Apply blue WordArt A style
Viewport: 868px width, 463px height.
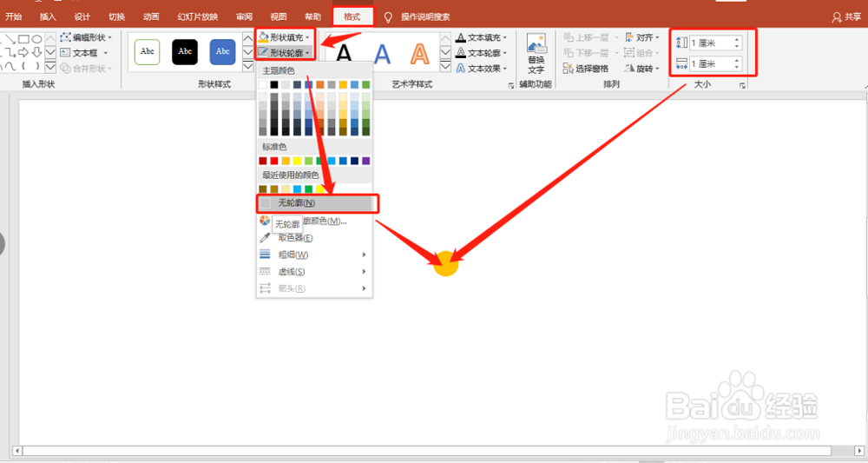click(x=382, y=54)
